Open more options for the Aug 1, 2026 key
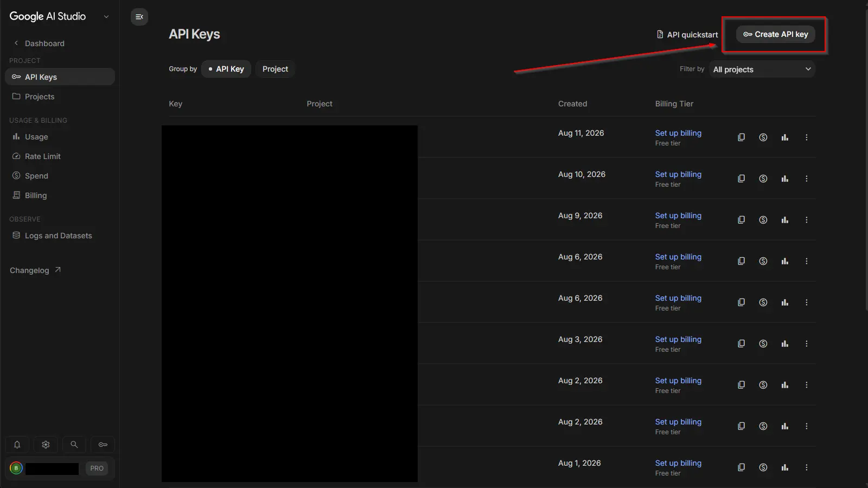 (806, 467)
